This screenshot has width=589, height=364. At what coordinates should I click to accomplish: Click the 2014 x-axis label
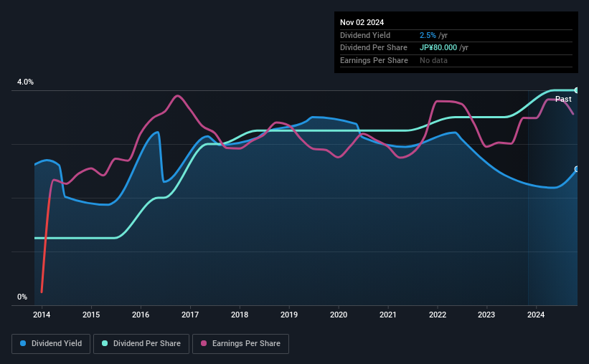coord(42,315)
